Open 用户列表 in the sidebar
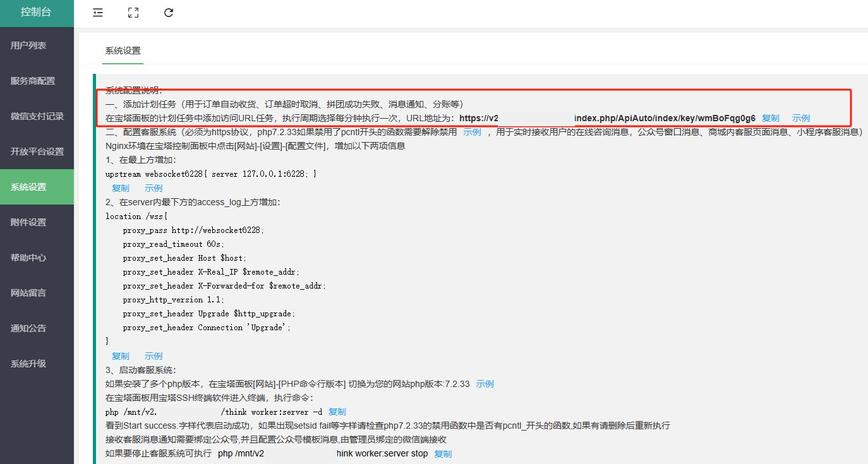Screen dimensions: 868x464 28,45
